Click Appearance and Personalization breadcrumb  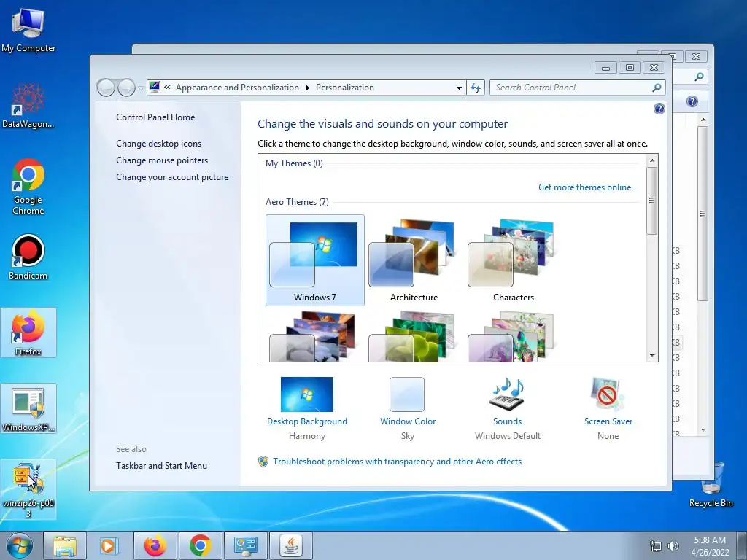tap(237, 87)
